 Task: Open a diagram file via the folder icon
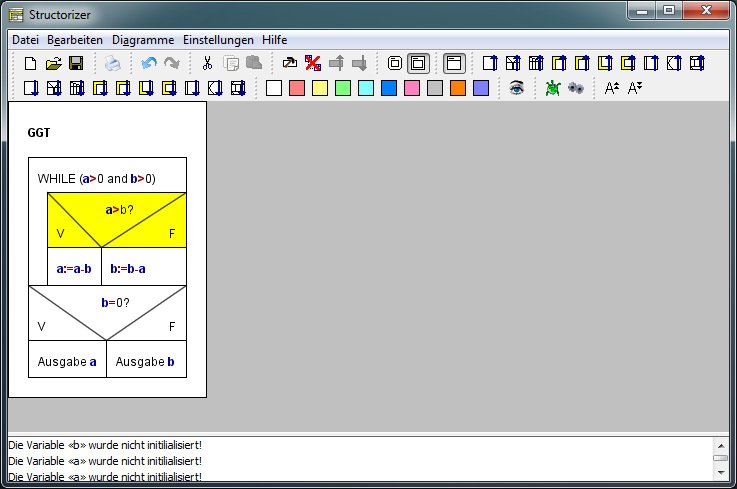point(54,63)
